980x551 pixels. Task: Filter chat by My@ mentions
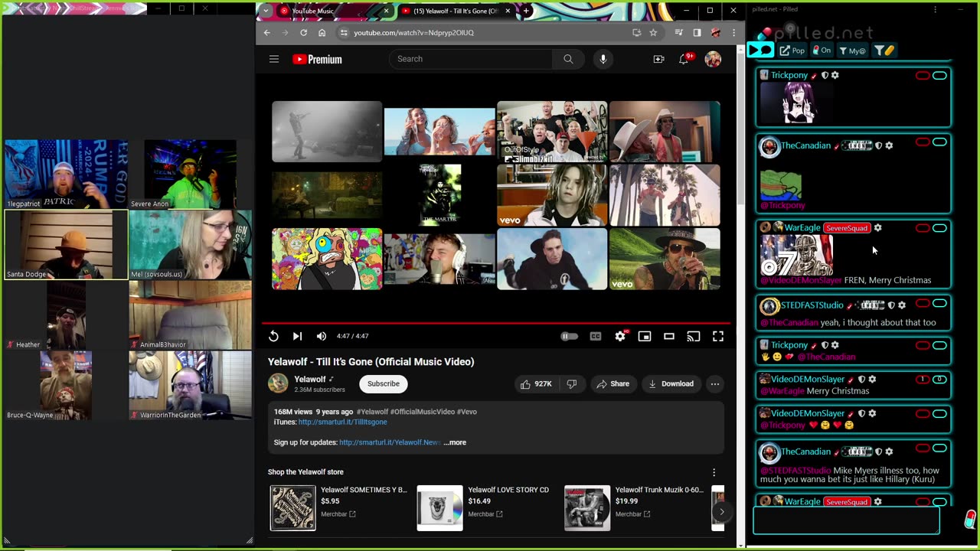(x=852, y=51)
